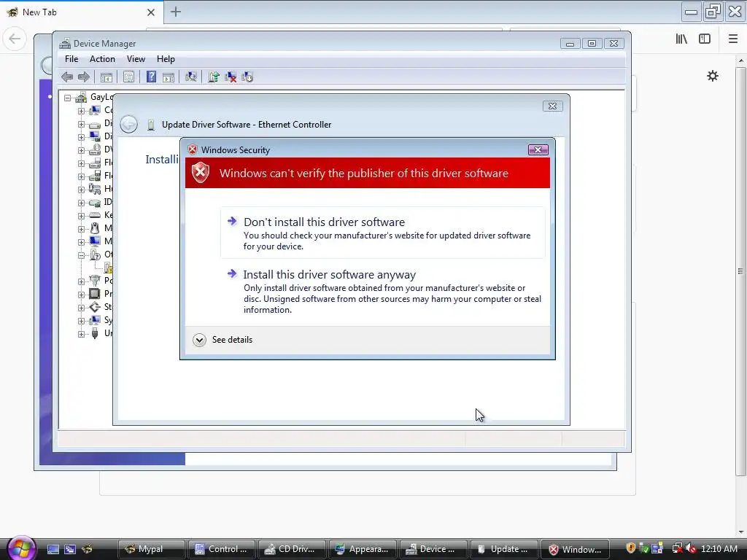Expand the tree node labeled Ke

[x=81, y=216]
